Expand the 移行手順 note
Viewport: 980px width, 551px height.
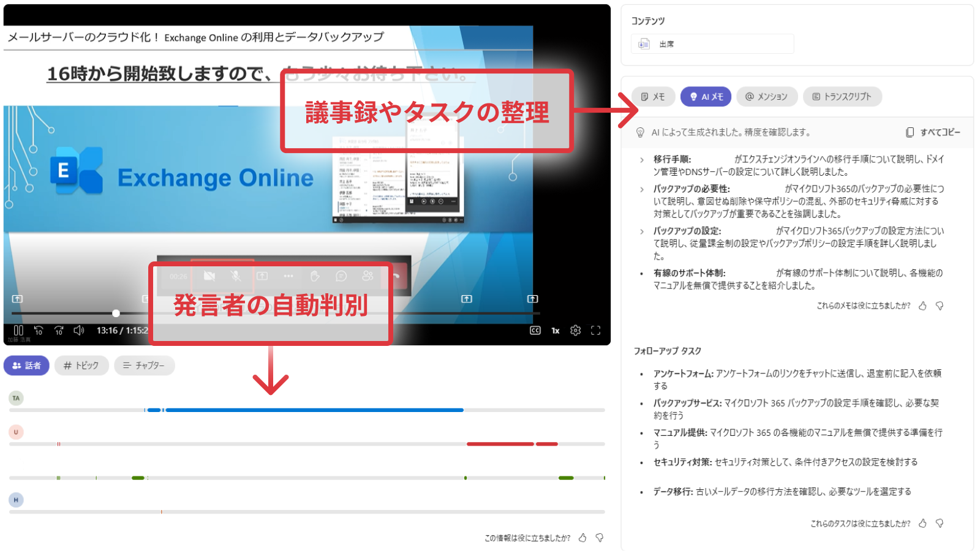click(x=642, y=160)
